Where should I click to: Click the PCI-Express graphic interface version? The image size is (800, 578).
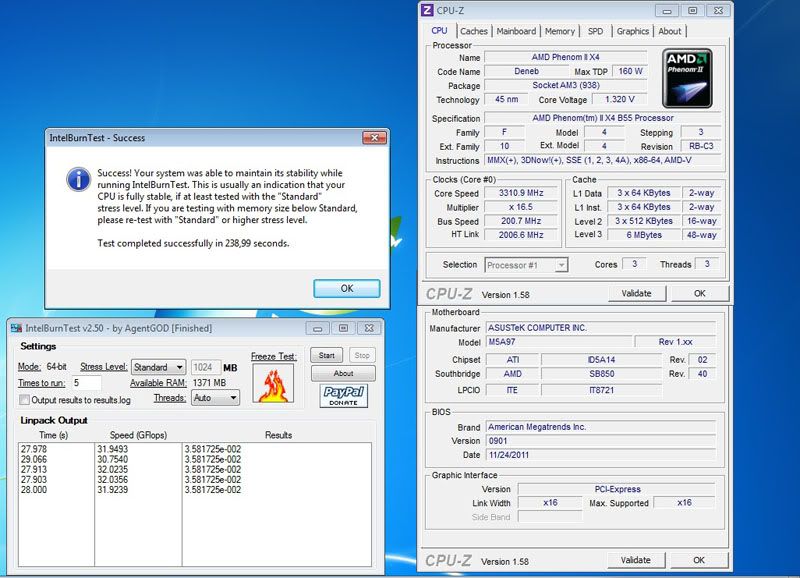pyautogui.click(x=617, y=489)
